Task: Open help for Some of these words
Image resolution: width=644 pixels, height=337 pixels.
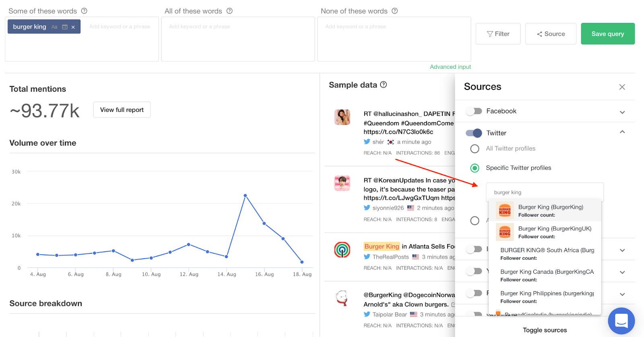Action: [84, 11]
